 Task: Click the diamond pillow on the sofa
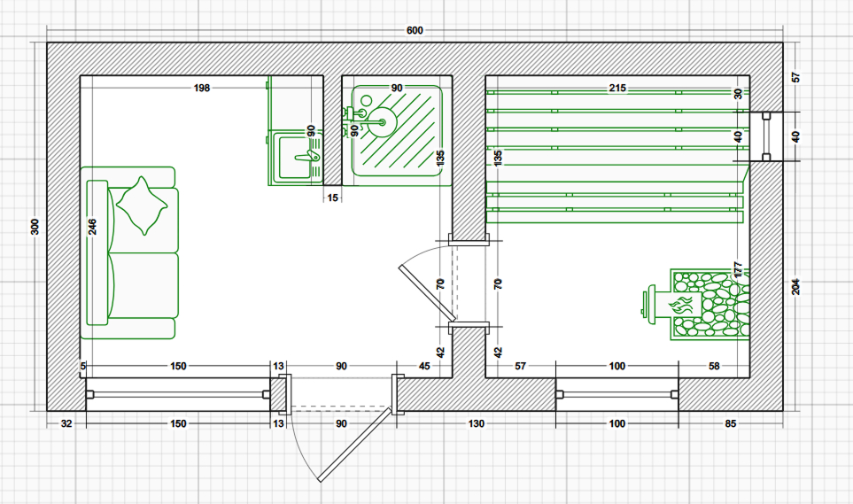pyautogui.click(x=142, y=205)
